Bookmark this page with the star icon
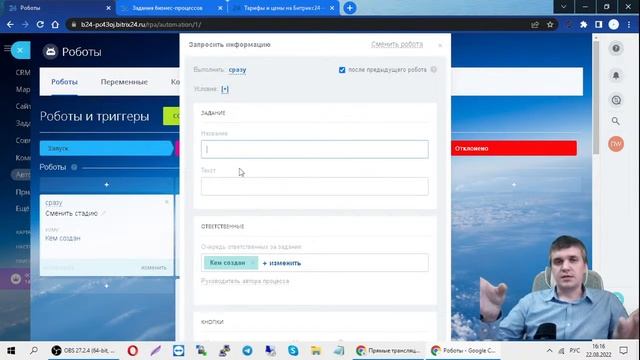 coord(550,24)
